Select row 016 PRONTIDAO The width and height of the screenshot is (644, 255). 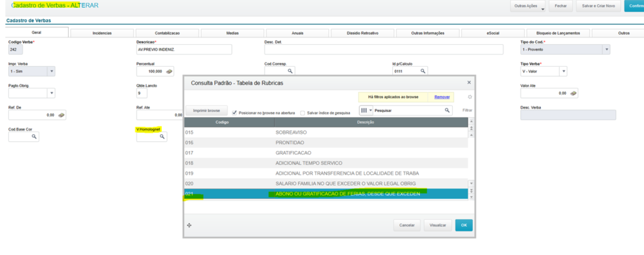point(326,142)
